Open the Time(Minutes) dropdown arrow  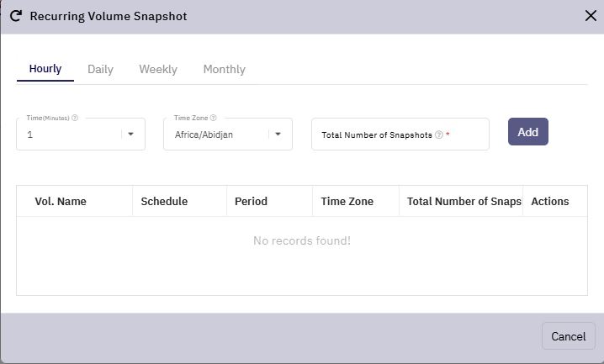click(x=131, y=134)
